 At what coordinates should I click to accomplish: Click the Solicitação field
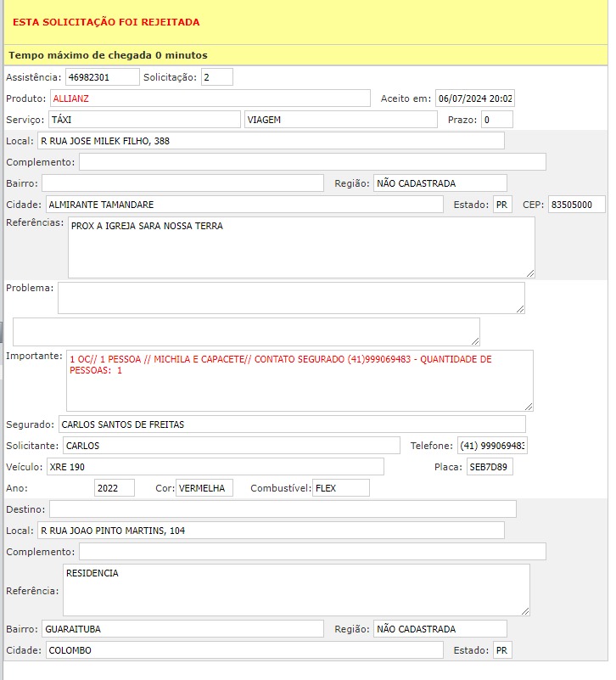(216, 77)
